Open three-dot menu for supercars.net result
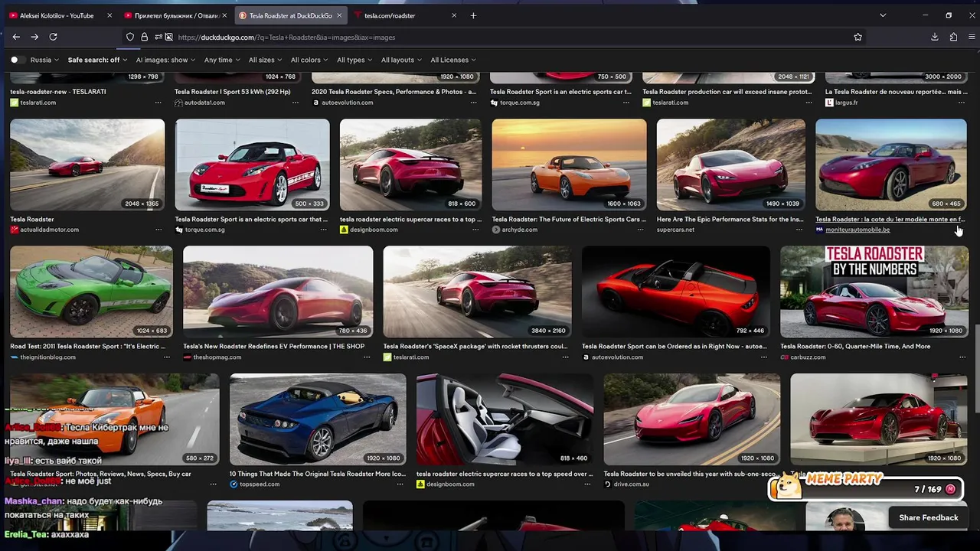The width and height of the screenshot is (980, 551). 799,230
